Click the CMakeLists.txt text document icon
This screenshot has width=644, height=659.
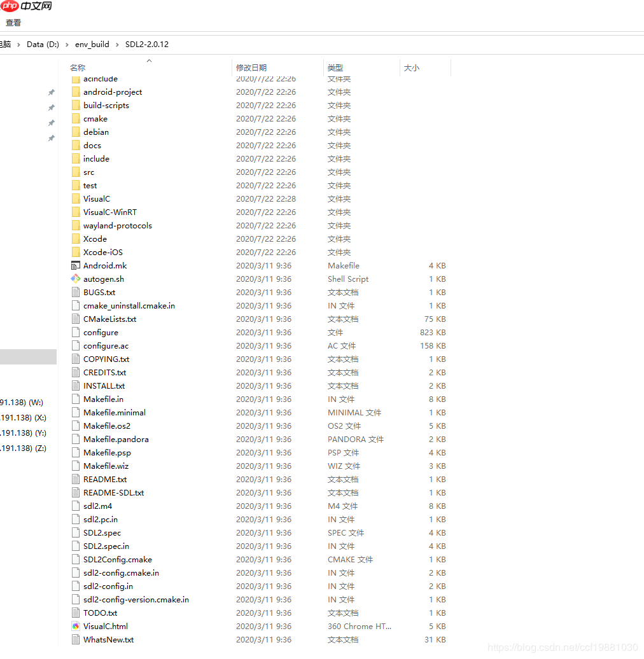tap(76, 319)
